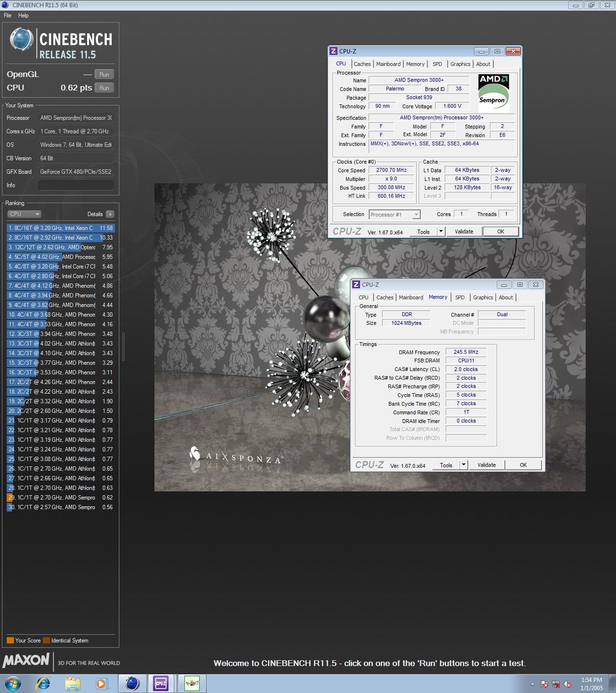Viewport: 616px width, 693px height.
Task: Click Tools button in upper CPU-Z window
Action: pyautogui.click(x=423, y=231)
